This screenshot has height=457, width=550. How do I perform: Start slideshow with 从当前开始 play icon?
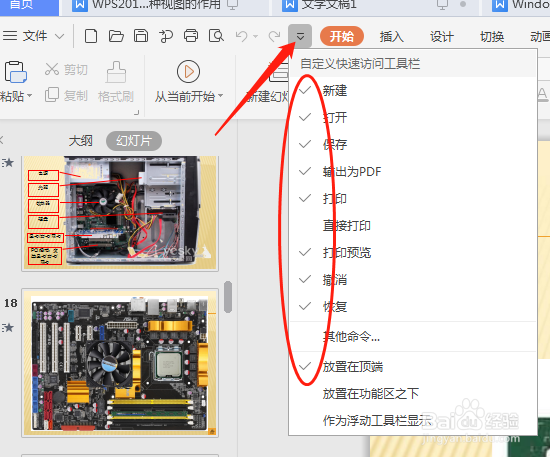coord(188,72)
